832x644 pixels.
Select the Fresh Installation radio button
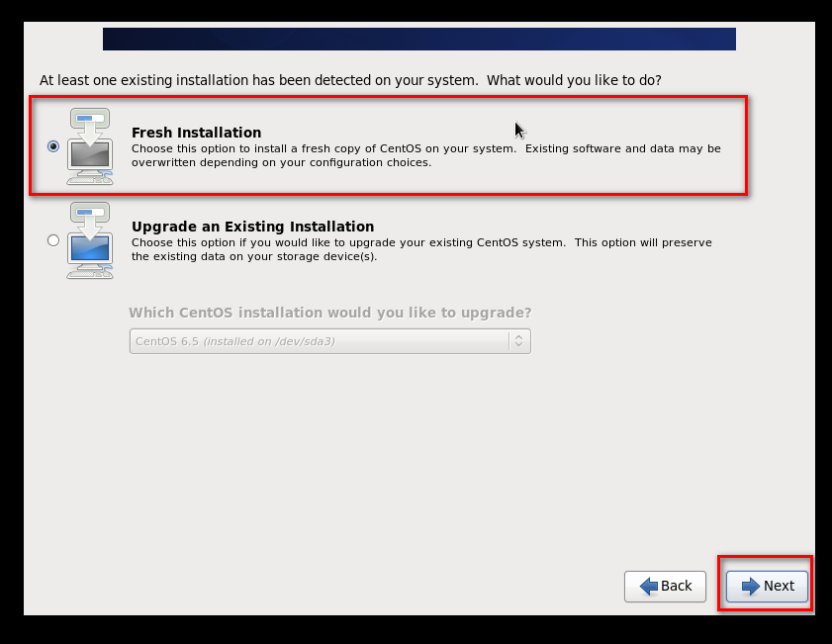[53, 146]
